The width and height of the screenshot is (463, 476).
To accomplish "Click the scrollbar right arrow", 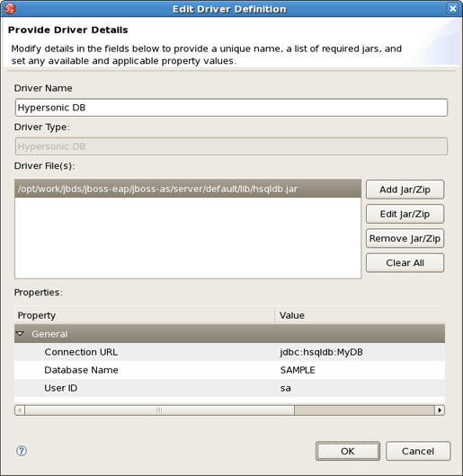I will pyautogui.click(x=440, y=410).
